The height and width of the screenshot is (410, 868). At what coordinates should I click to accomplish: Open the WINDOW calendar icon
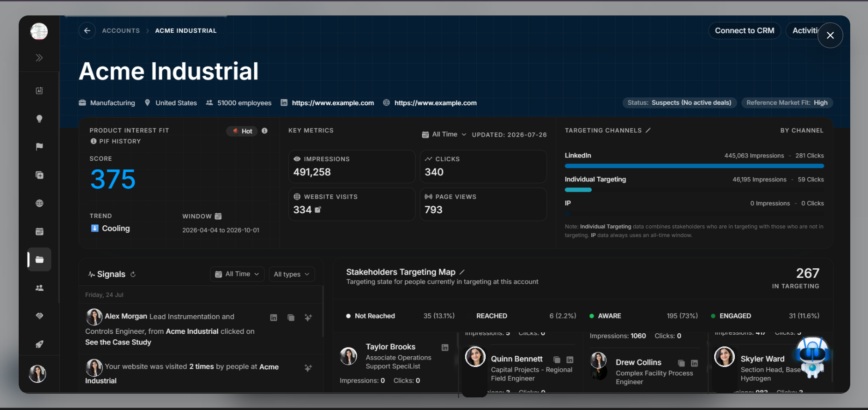[218, 216]
